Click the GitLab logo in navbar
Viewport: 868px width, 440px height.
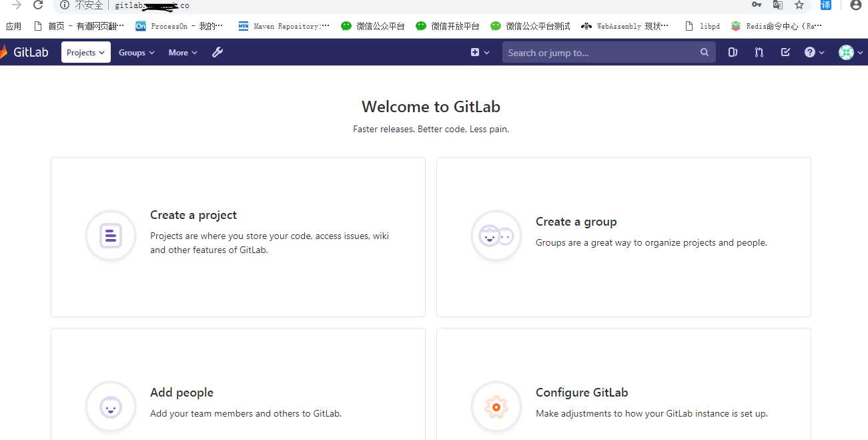[x=25, y=52]
